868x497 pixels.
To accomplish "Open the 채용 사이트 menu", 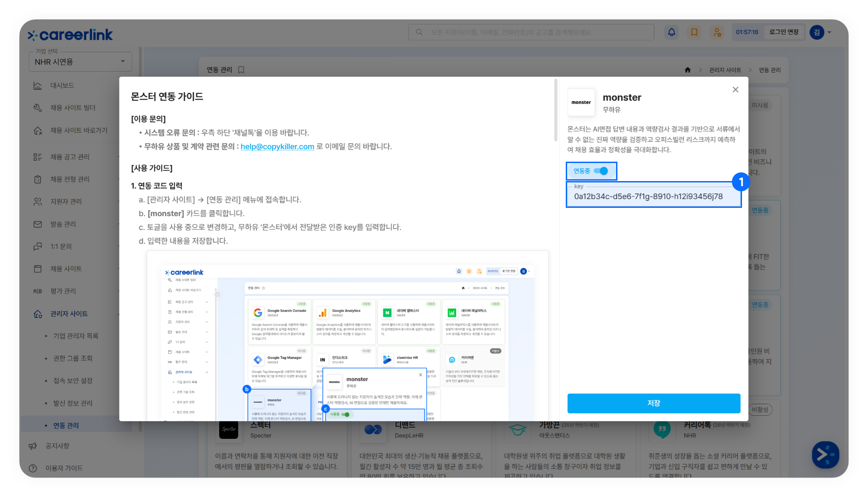I will 66,269.
